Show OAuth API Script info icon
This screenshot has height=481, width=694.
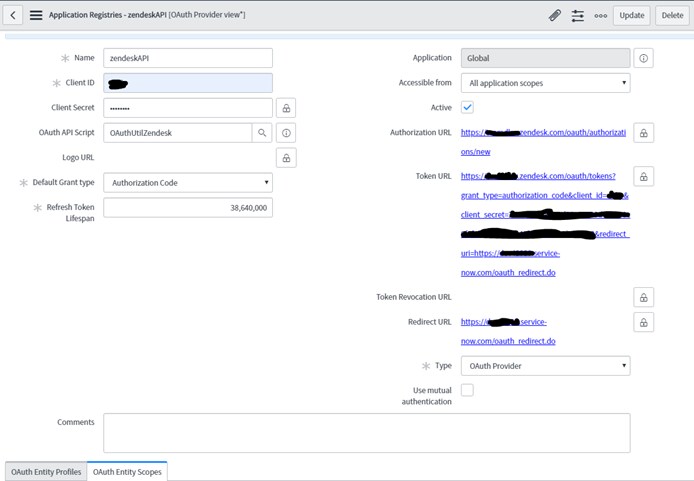(286, 133)
